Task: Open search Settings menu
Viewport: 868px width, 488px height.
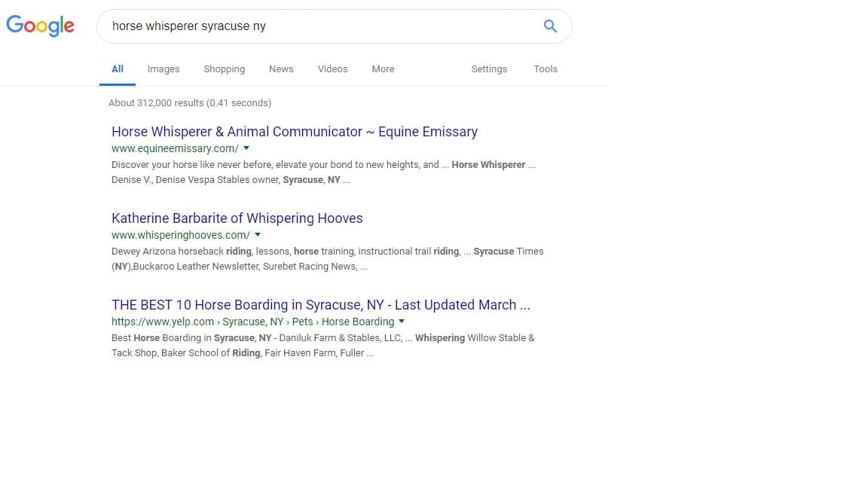Action: pyautogui.click(x=489, y=69)
